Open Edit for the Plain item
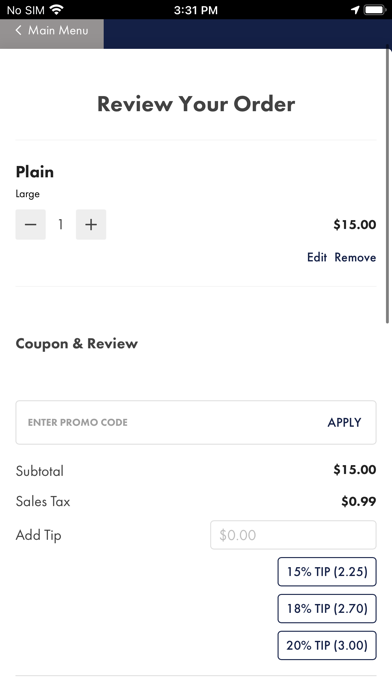 pyautogui.click(x=317, y=257)
